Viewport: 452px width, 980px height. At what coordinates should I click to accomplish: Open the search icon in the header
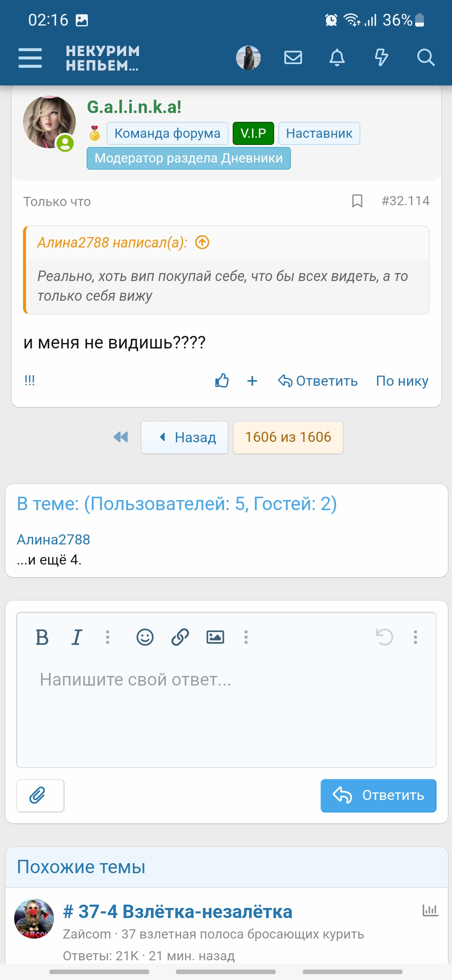tap(426, 58)
